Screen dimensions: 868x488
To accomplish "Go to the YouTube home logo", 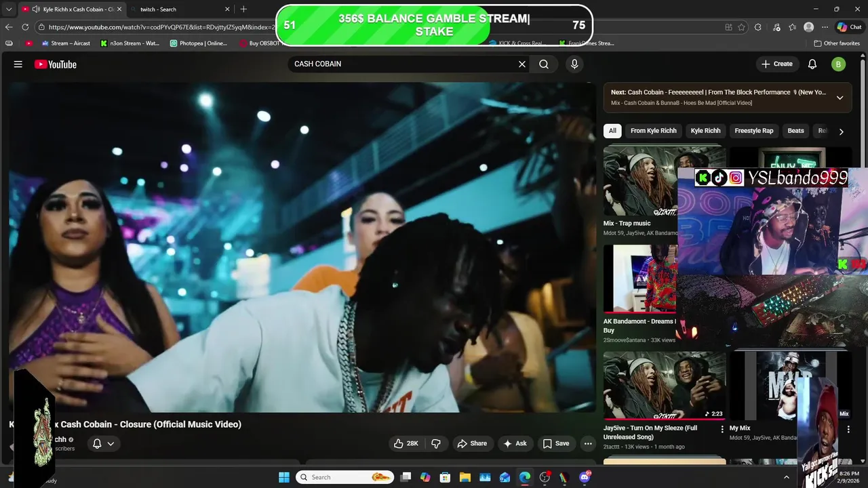I will 56,64.
